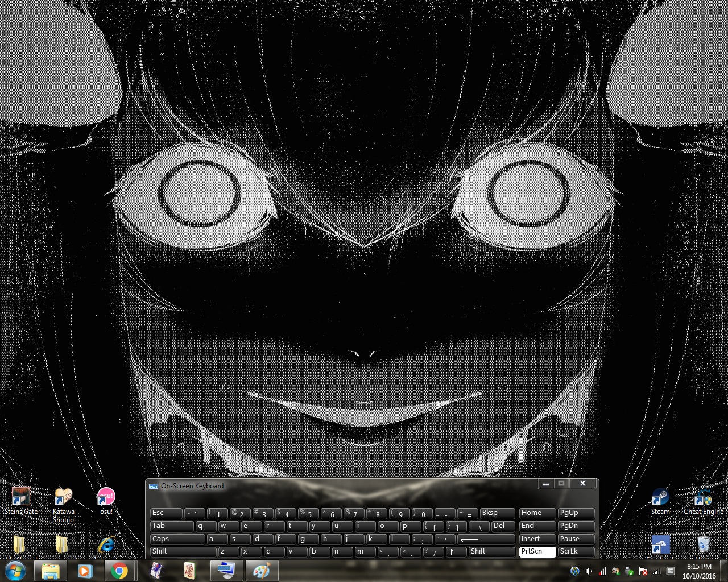Click the On-Screen Keyboard taskbar button

tap(226, 571)
